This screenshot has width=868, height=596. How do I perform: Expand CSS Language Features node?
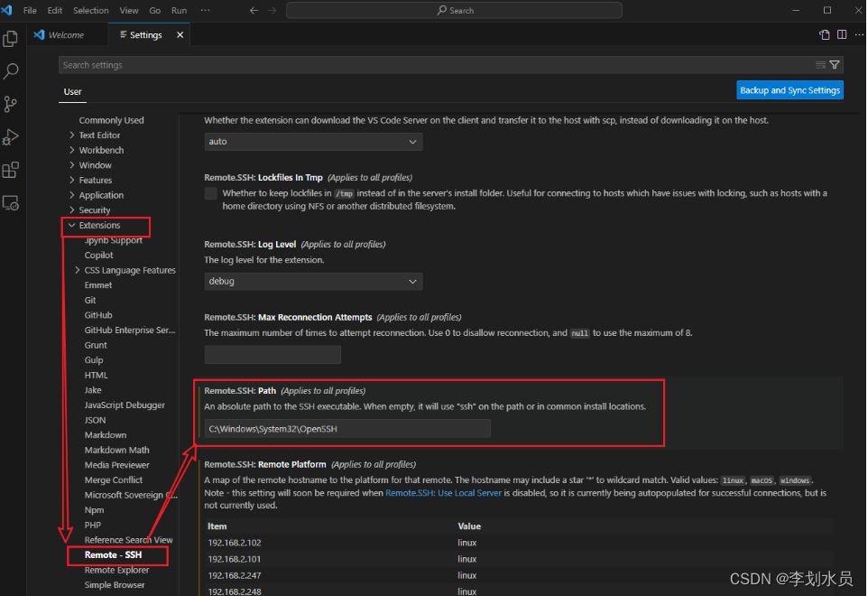(130, 270)
